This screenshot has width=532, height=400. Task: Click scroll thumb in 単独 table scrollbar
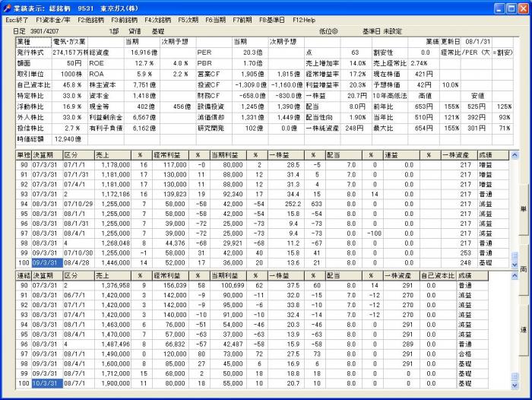coord(515,256)
